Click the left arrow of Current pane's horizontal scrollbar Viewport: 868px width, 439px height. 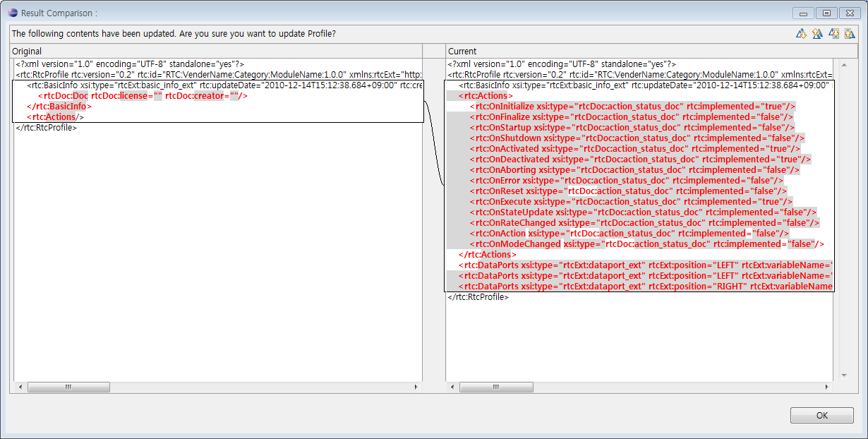452,387
